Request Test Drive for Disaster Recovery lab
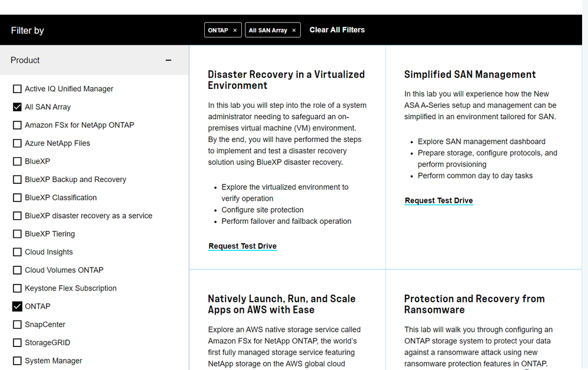The image size is (588, 370). click(x=242, y=246)
